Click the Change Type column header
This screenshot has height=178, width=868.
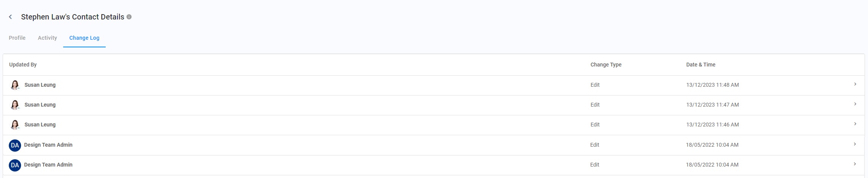coord(606,65)
